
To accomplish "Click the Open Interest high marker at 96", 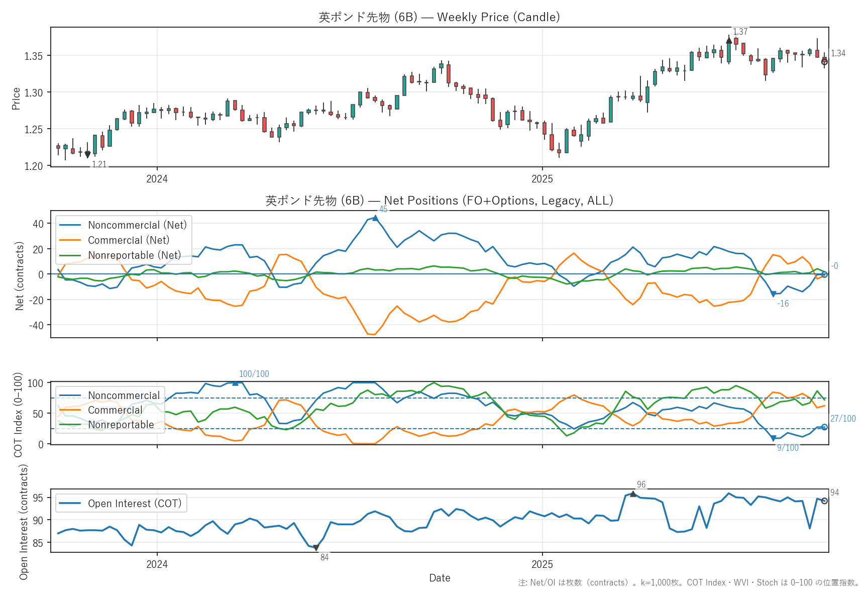I will coord(633,494).
